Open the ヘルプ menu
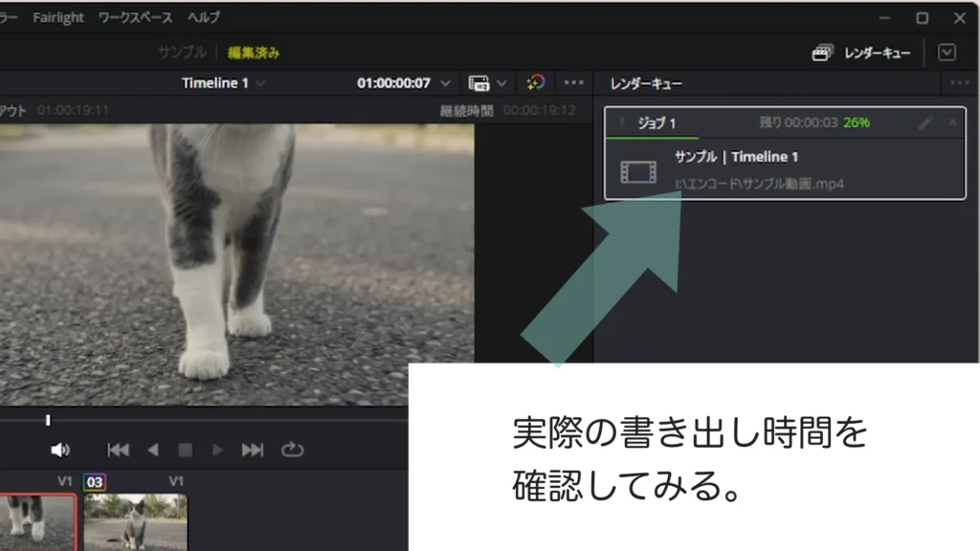 [204, 17]
